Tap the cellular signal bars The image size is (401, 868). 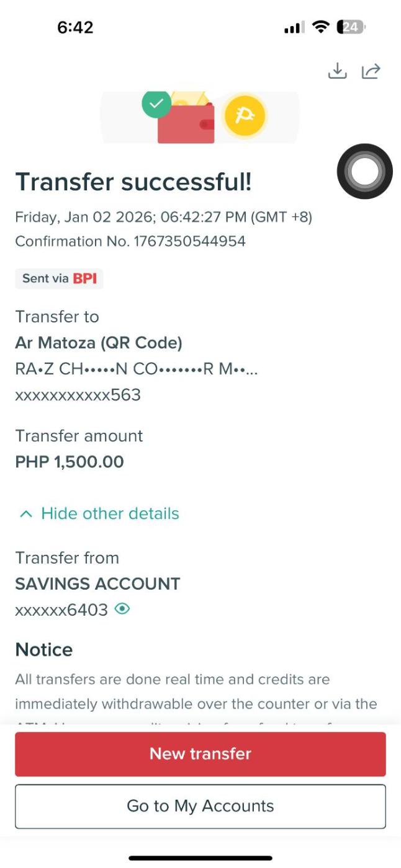[x=294, y=27]
